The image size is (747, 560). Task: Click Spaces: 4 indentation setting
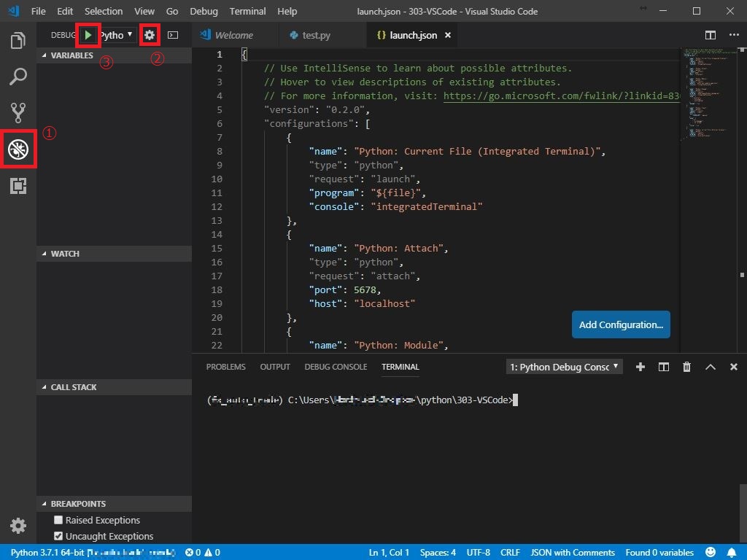tap(438, 553)
